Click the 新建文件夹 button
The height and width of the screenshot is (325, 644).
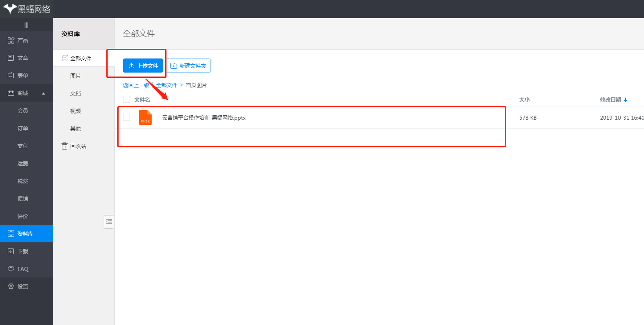188,66
